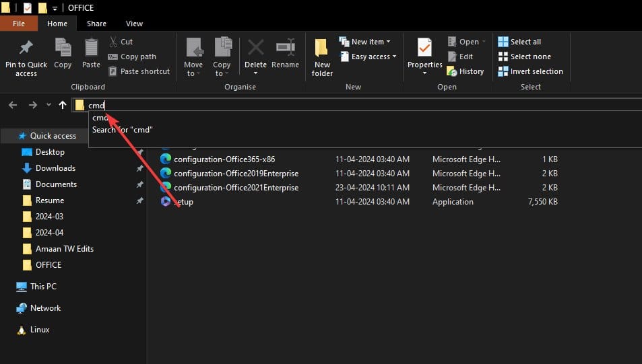Click the Copy icon in Clipboard group
642x364 pixels.
click(x=63, y=47)
